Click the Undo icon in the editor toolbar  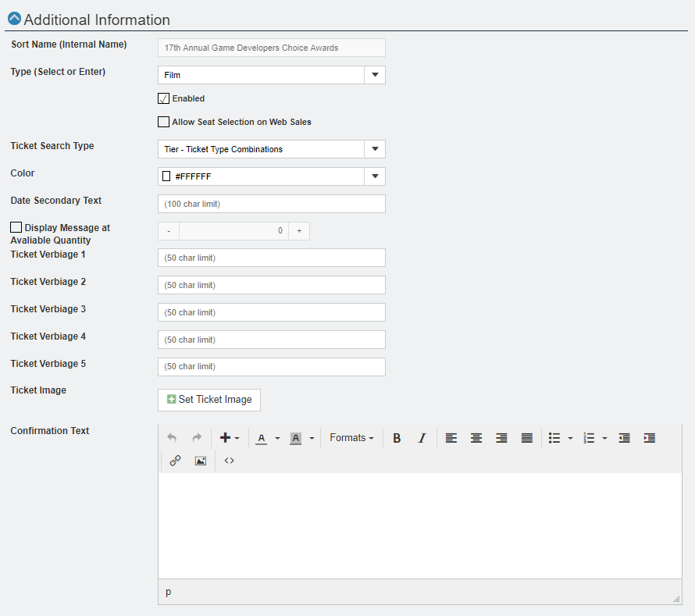(x=172, y=438)
